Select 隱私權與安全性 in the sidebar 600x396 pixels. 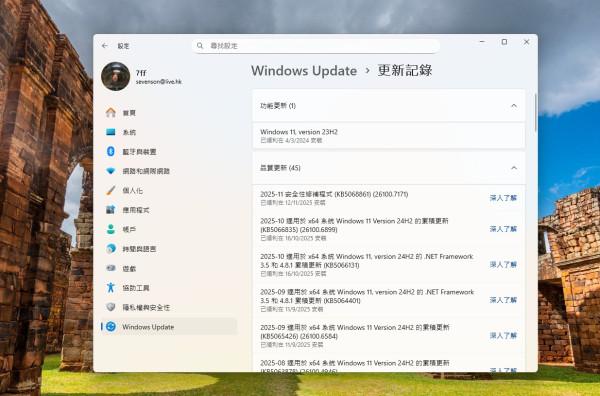point(169,307)
